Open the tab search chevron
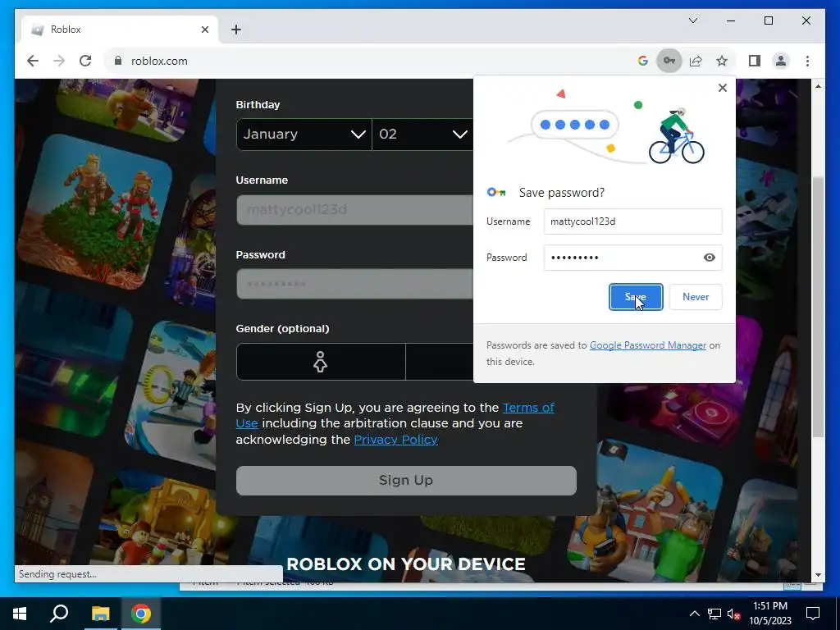Screen dimensions: 840x630 [692, 21]
